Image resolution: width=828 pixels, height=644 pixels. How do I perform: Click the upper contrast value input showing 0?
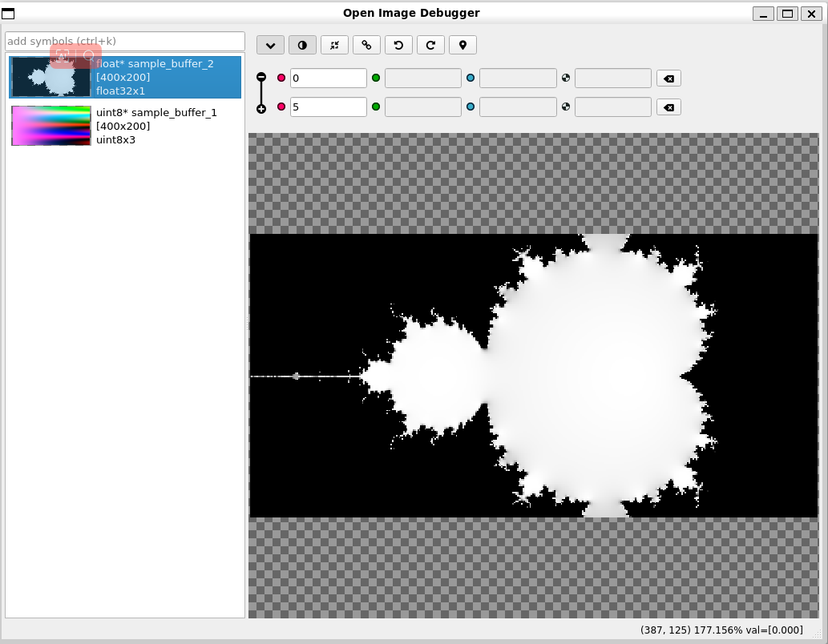tap(328, 78)
